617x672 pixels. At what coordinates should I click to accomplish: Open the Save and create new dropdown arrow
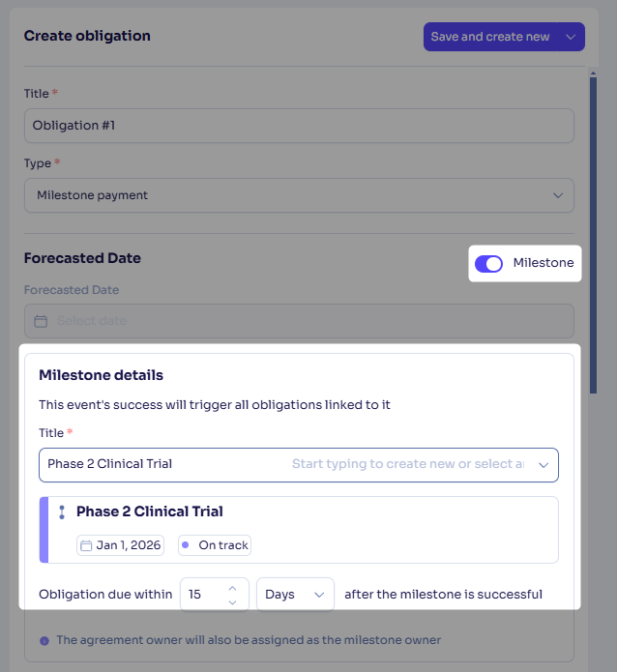tap(571, 37)
